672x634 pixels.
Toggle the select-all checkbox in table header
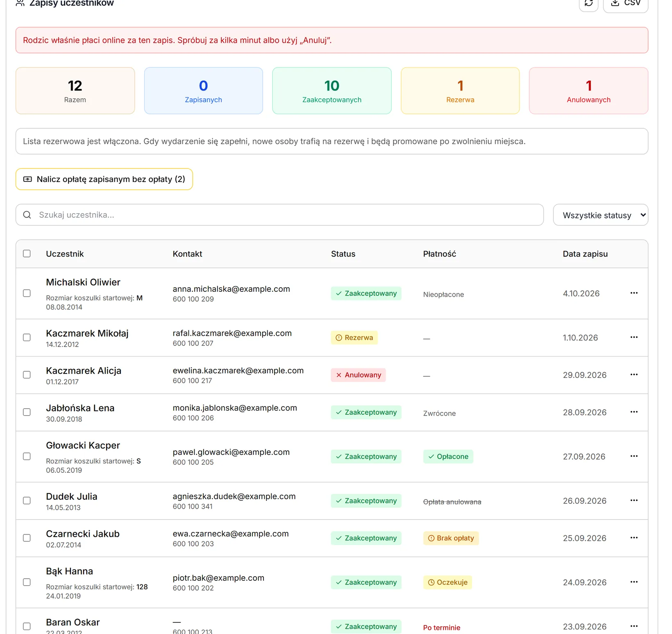pos(27,253)
